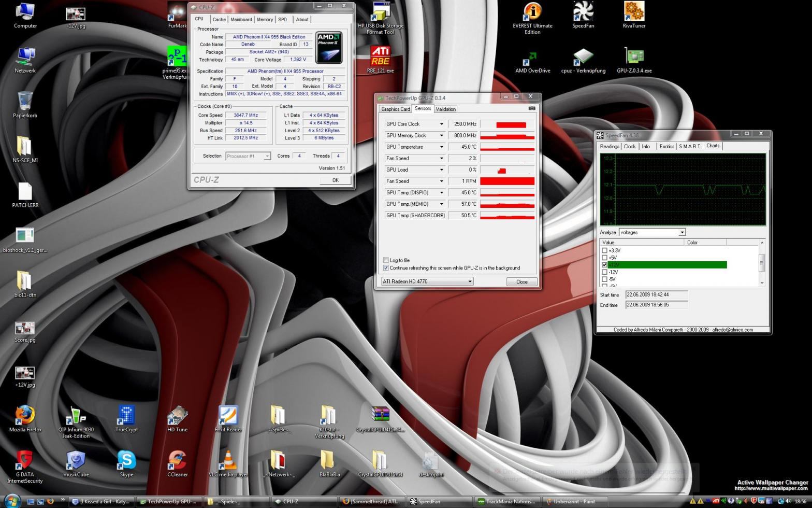812x508 pixels.
Task: Check -5V in SpeedFan chart list
Action: tap(604, 279)
